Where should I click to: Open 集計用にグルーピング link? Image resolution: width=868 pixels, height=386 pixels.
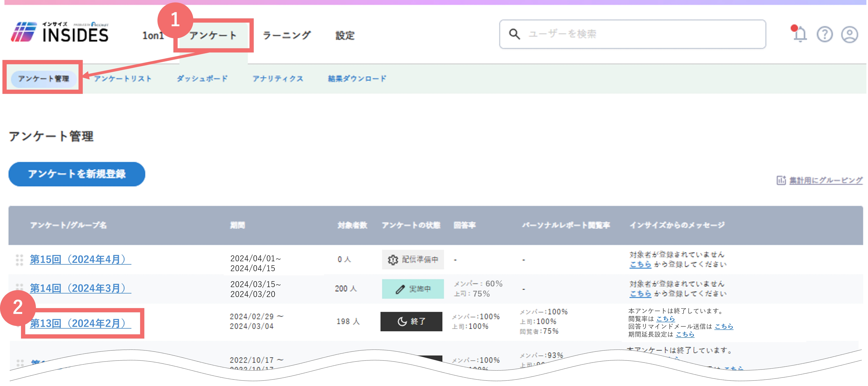click(826, 180)
